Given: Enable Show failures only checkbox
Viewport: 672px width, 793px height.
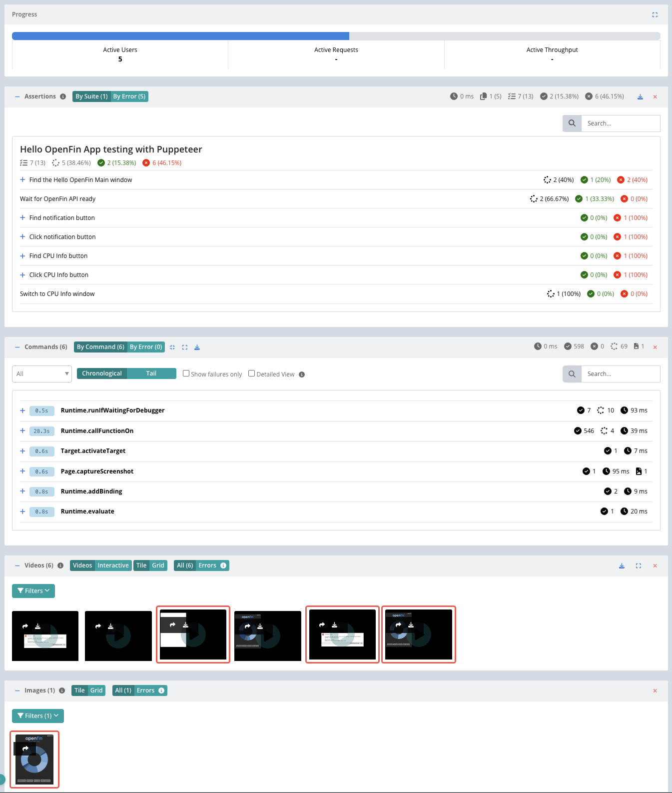Looking at the screenshot, I should click(186, 373).
